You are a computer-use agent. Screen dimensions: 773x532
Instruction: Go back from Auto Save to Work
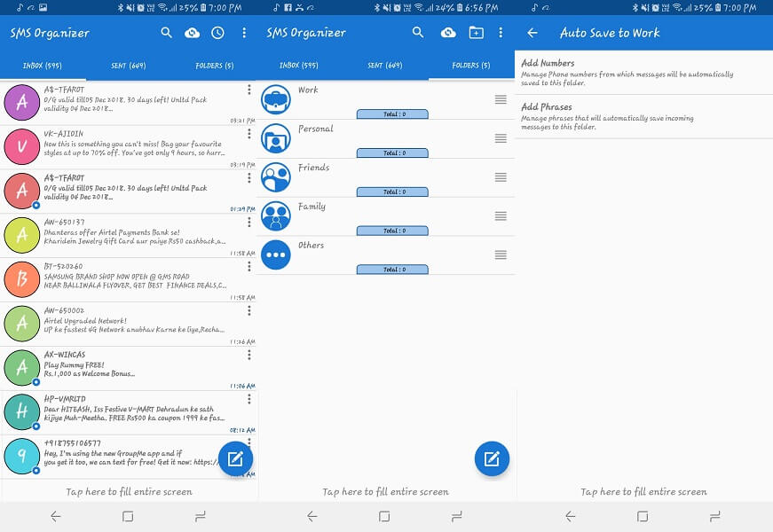click(532, 33)
